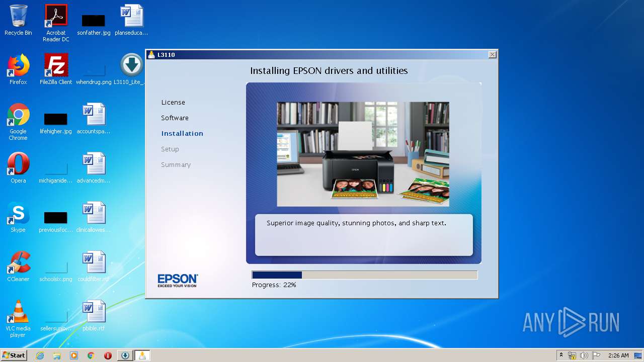This screenshot has height=362, width=644.
Task: Click the EPSON Exceed Your Vision logo
Action: pyautogui.click(x=178, y=280)
